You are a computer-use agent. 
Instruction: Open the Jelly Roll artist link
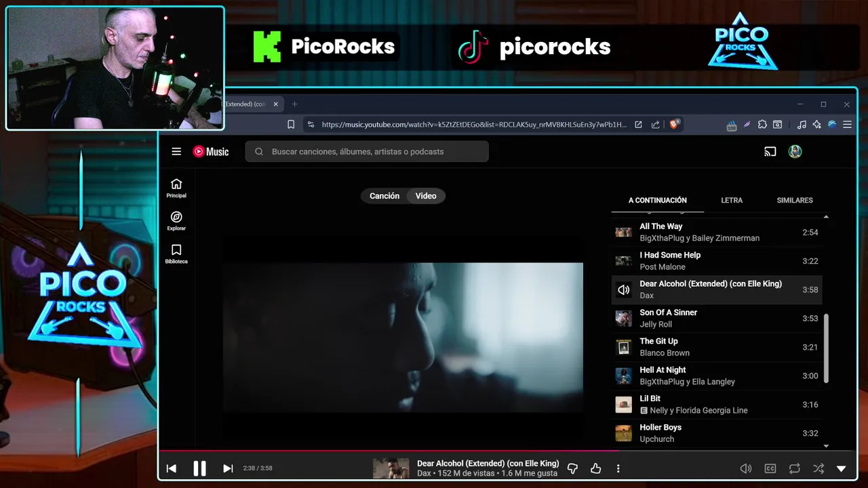(x=656, y=325)
